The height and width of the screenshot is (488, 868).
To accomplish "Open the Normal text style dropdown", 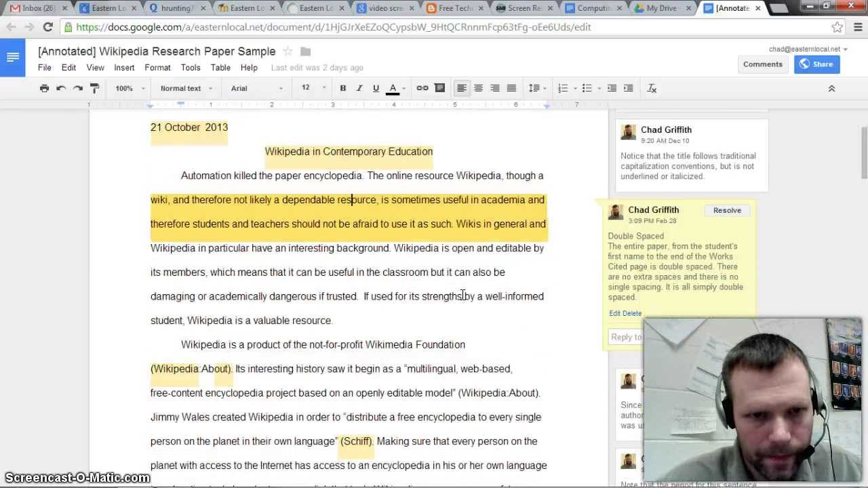I will tap(186, 88).
